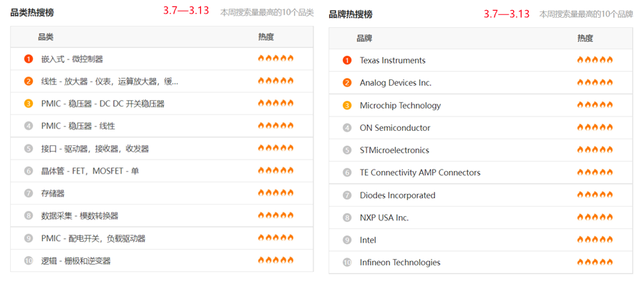This screenshot has height=284, width=644.
Task: Click 本周搜索量最高的10个品类 subtitle
Action: click(267, 13)
